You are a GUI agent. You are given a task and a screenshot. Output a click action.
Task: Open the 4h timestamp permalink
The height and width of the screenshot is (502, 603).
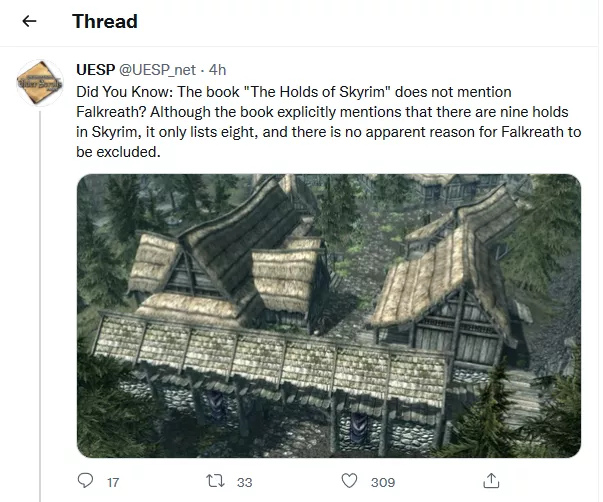(x=217, y=70)
